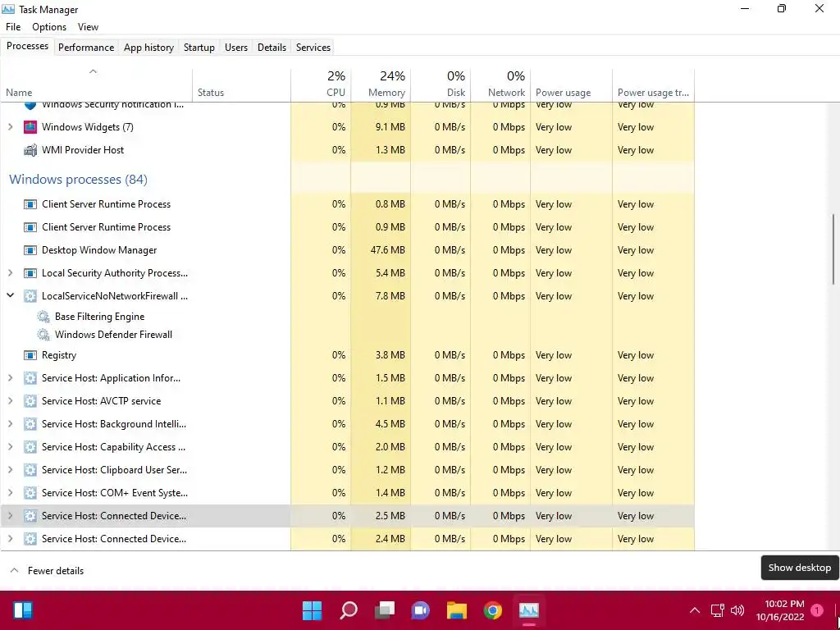This screenshot has width=840, height=630.
Task: Switch to the Startup tab
Action: [199, 47]
